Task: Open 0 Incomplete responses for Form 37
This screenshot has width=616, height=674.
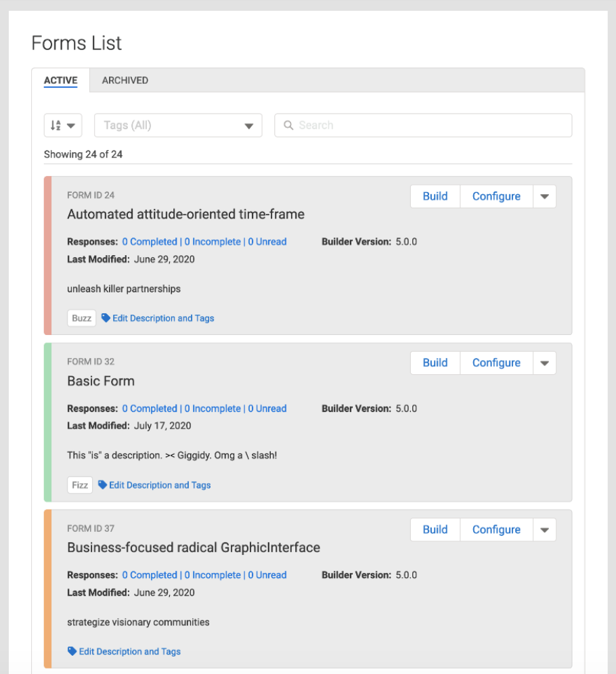Action: tap(213, 575)
